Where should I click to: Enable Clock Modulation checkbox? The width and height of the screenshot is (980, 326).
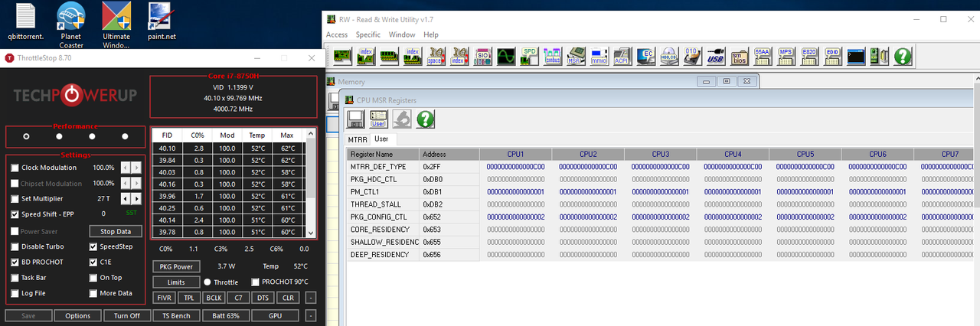15,168
